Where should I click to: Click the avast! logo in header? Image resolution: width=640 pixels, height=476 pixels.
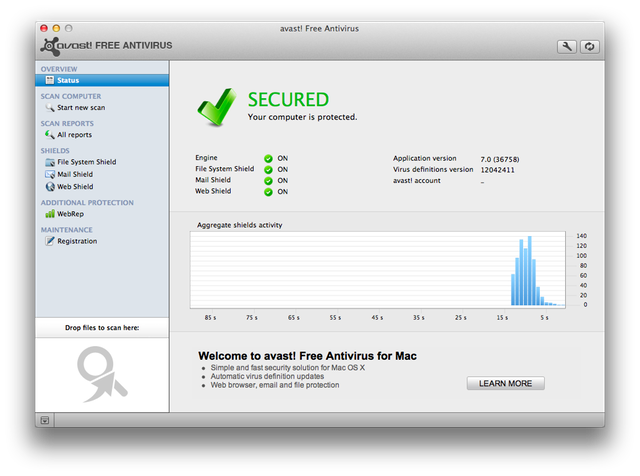[106, 46]
